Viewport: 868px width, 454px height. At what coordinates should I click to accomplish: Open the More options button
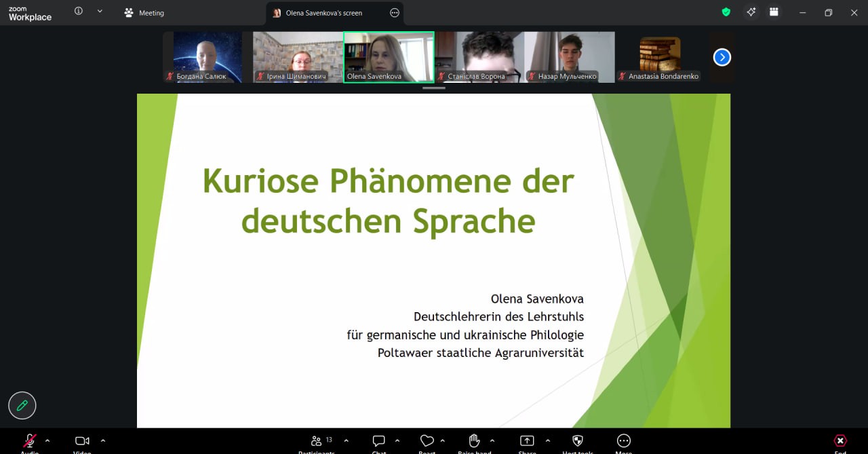[x=624, y=441]
